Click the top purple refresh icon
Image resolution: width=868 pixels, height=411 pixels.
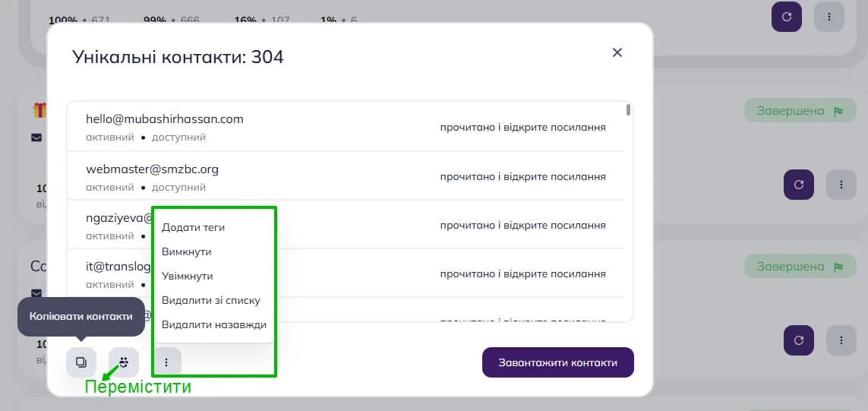pyautogui.click(x=787, y=17)
